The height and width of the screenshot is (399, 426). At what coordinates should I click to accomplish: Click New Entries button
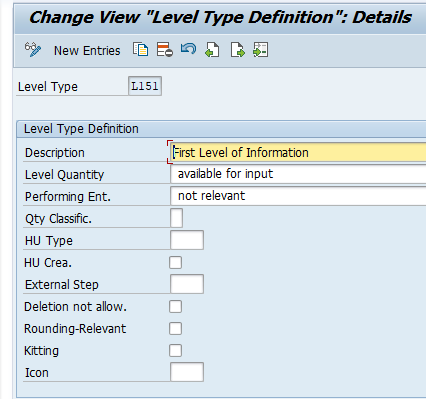pyautogui.click(x=87, y=51)
